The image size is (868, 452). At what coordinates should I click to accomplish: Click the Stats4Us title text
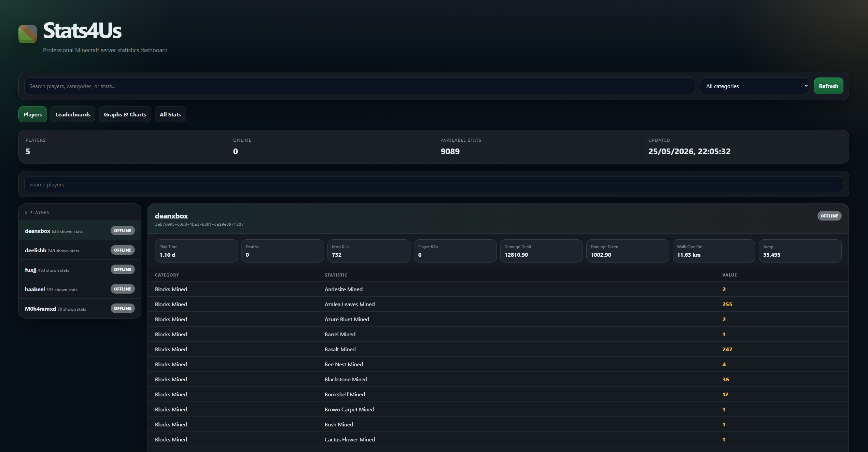point(82,30)
